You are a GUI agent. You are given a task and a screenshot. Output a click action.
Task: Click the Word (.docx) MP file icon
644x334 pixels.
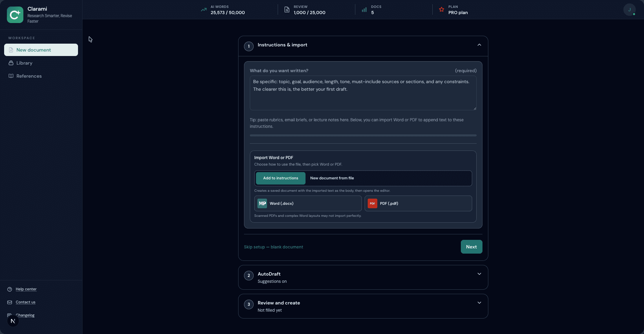[x=262, y=203]
